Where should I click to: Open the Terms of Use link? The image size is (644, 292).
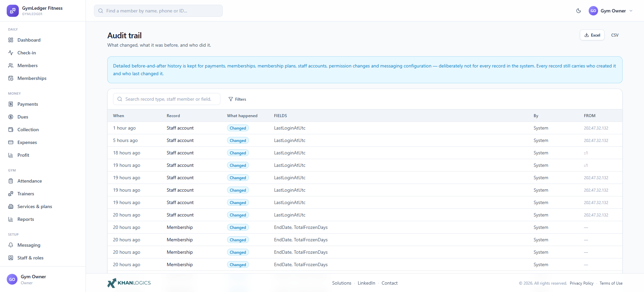[x=611, y=283]
